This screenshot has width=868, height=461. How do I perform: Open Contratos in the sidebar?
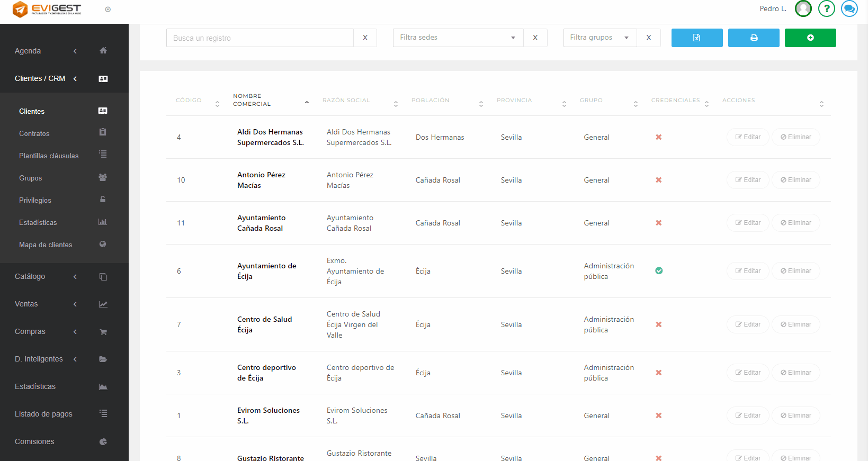coord(34,133)
